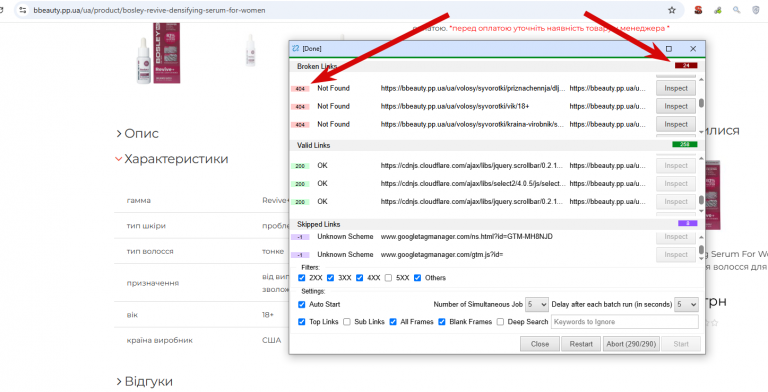The width and height of the screenshot is (768, 392).
Task: Toggle All Frames checkbox
Action: tap(393, 322)
